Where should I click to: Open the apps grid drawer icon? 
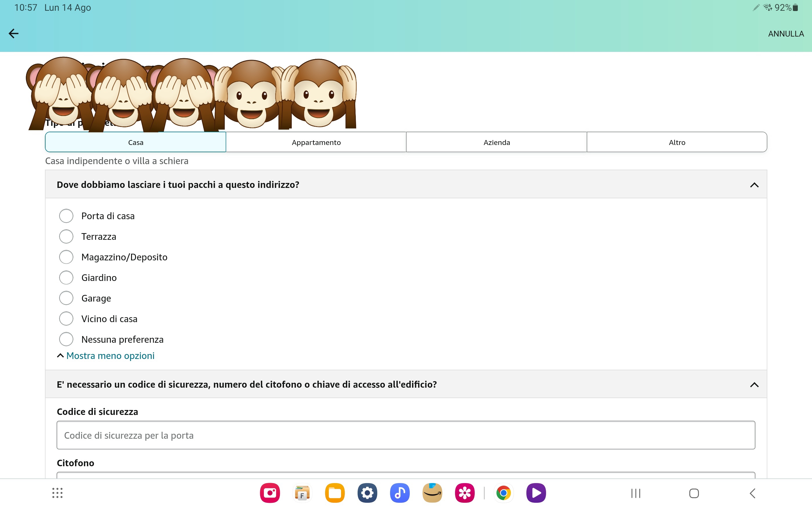(x=57, y=493)
